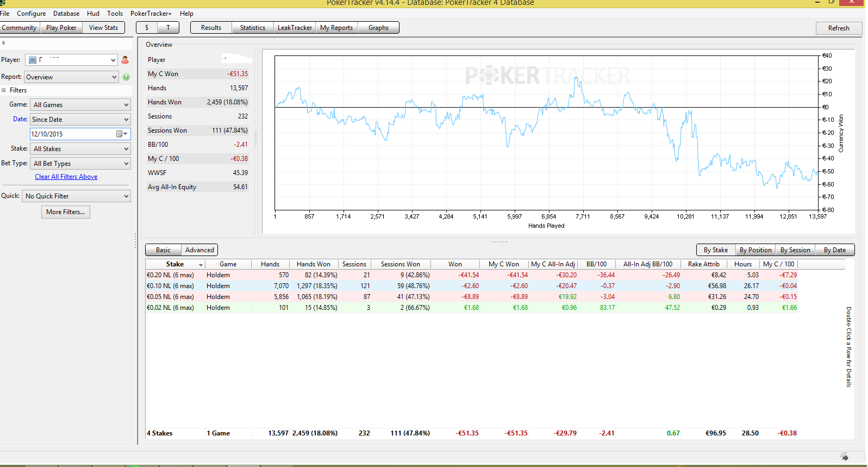Click the -€51.35 My C Won overview value
The width and height of the screenshot is (868, 467).
pos(238,74)
